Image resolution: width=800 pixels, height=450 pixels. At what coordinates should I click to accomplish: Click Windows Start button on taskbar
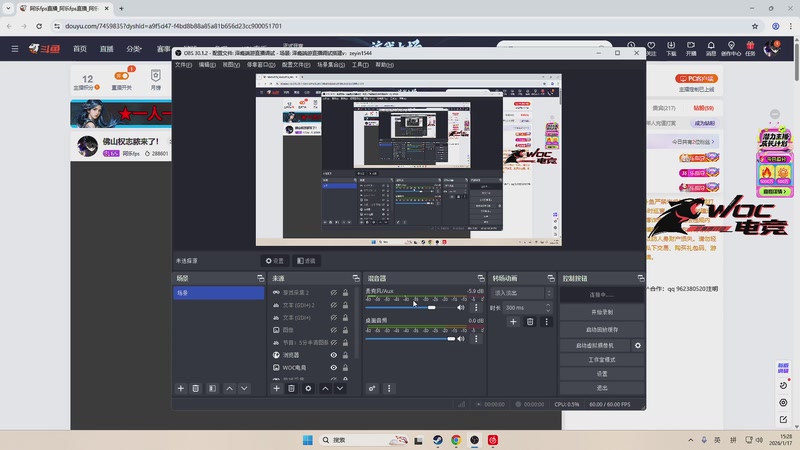(x=308, y=440)
